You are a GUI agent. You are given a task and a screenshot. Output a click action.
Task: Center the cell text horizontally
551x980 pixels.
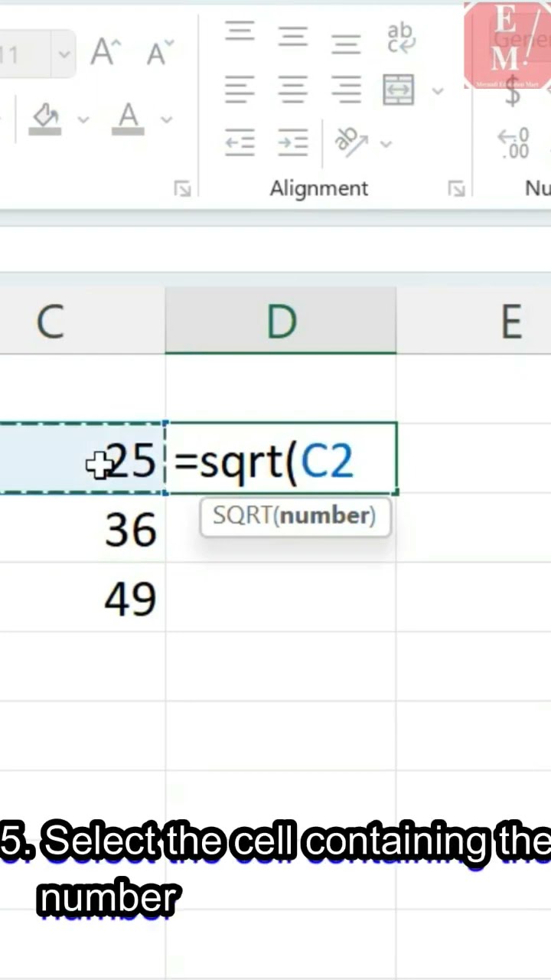point(292,90)
